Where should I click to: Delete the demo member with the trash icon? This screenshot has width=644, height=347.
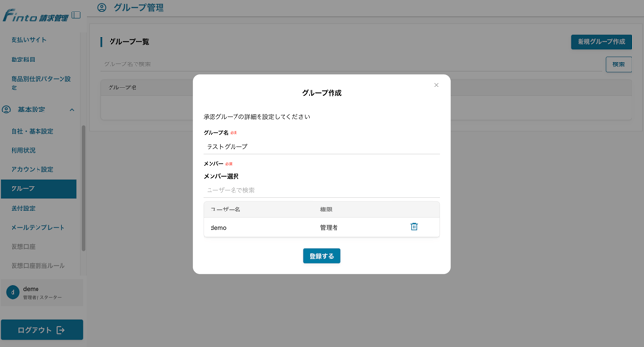(x=414, y=227)
